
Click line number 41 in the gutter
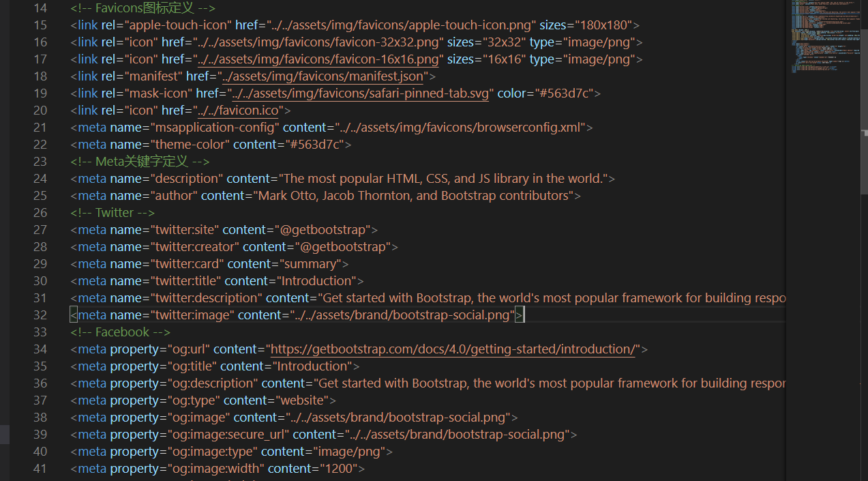[x=40, y=469]
